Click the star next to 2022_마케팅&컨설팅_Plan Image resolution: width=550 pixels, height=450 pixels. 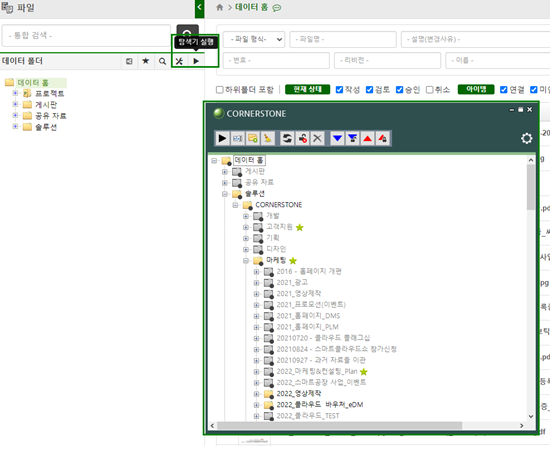click(364, 371)
